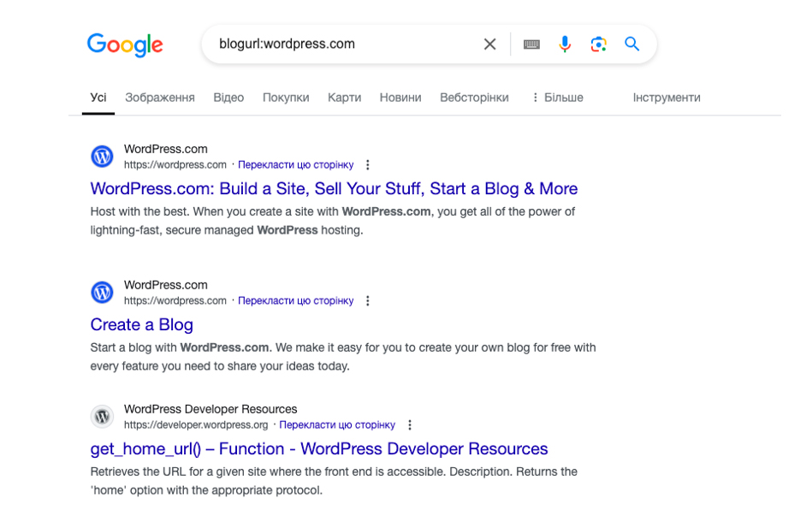812x516 pixels.
Task: Click the WordPress Developer Resources favicon
Action: click(102, 417)
